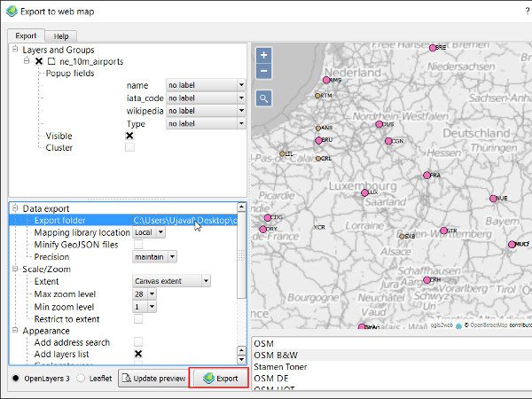Click the FRA airport marker
Image resolution: width=532 pixels, height=399 pixels.
coord(426,175)
